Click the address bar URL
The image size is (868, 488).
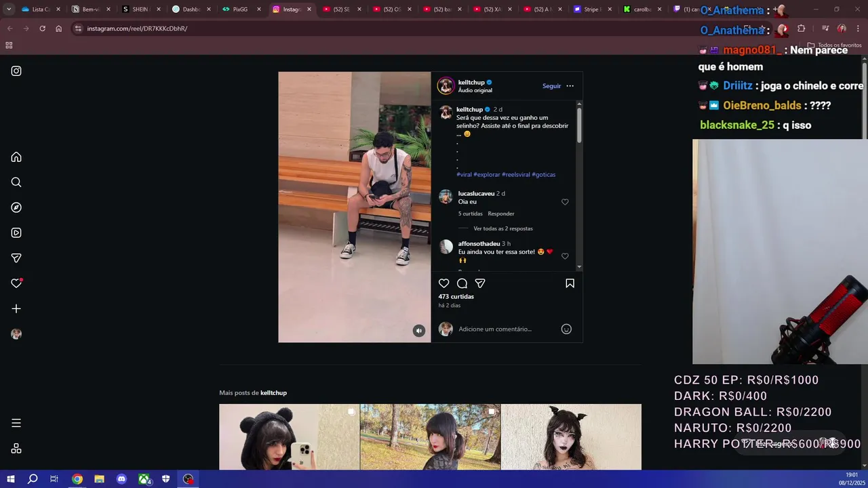[x=137, y=28]
